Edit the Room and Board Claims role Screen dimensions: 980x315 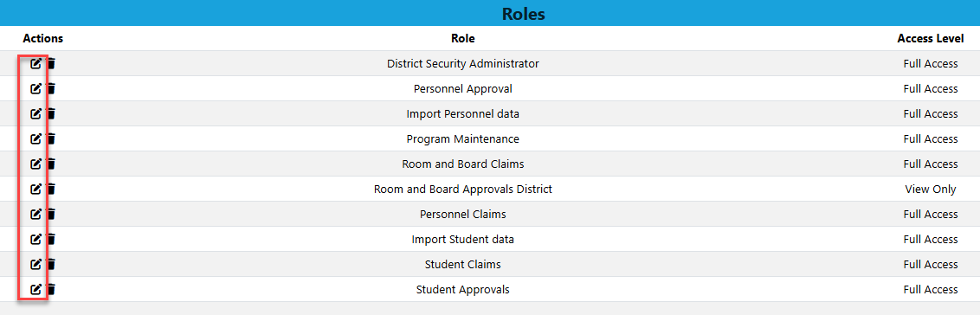coord(36,164)
